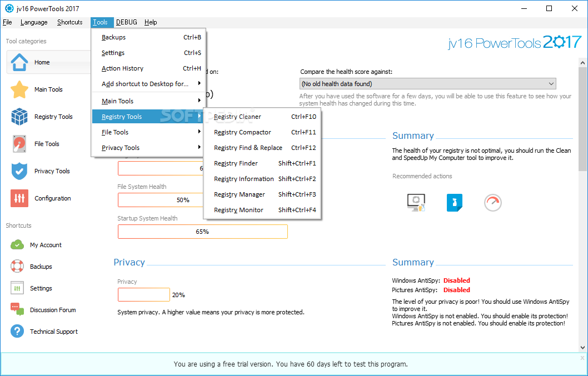The height and width of the screenshot is (376, 588).
Task: Click the vertical scrollbar up arrow
Action: (582, 62)
